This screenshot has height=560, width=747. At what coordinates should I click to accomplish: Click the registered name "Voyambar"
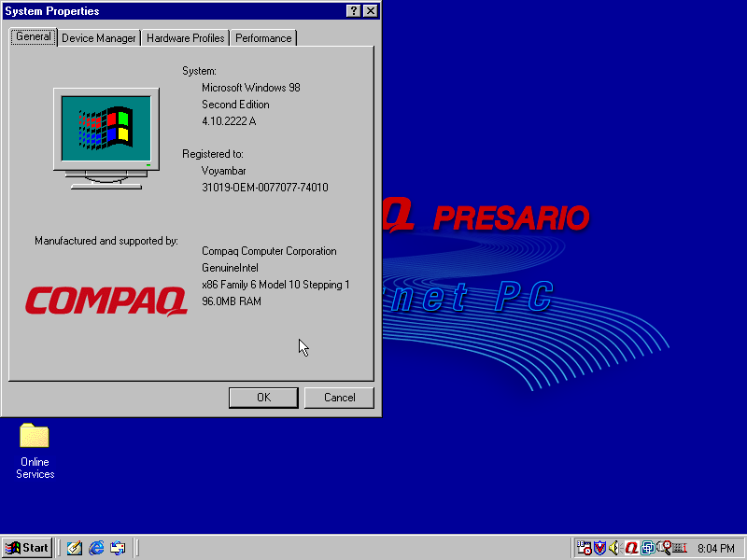223,171
